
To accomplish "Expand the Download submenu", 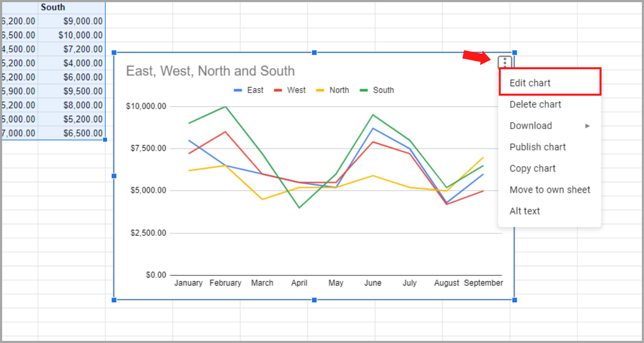I will tap(531, 126).
